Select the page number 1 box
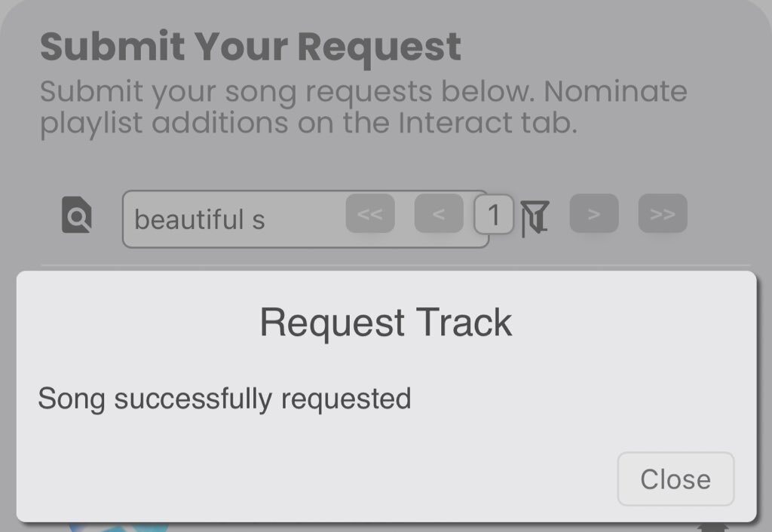Viewport: 772px width, 532px height. pos(494,215)
